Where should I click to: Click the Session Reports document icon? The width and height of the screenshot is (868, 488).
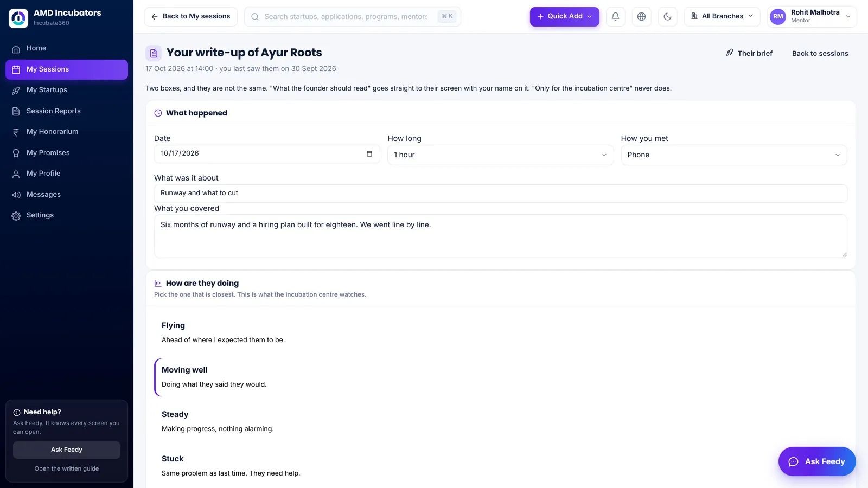tap(16, 111)
